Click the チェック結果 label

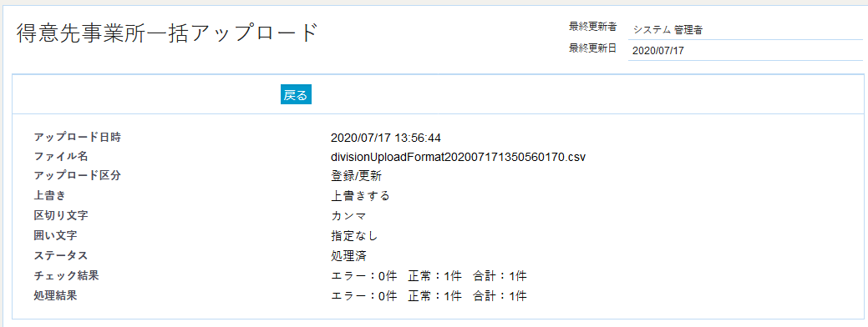(67, 275)
